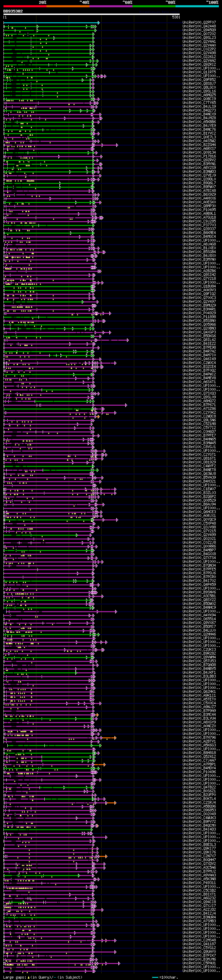222x980 pixels.
Task: Select the UniRef100_Q8S8J7 label
Action: (x=199, y=84)
